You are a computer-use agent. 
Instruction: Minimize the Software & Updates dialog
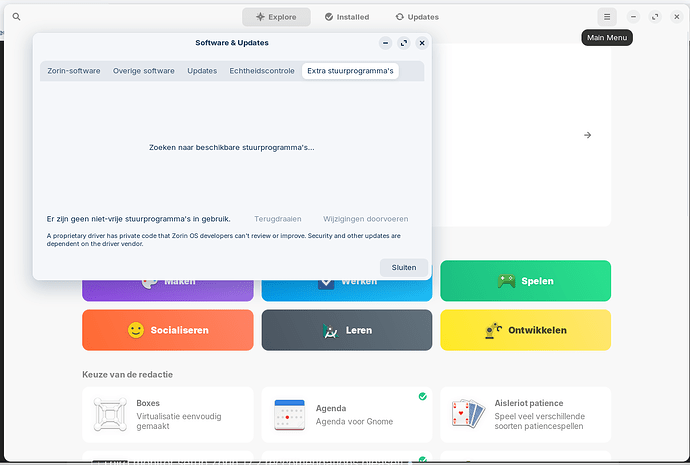(385, 43)
